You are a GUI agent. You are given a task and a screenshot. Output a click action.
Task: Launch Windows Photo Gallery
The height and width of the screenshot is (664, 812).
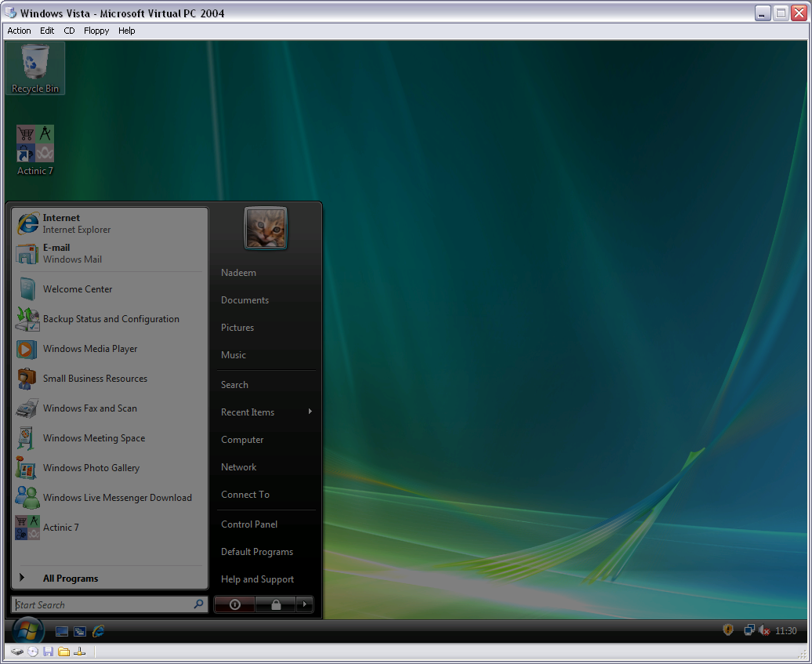click(110, 468)
